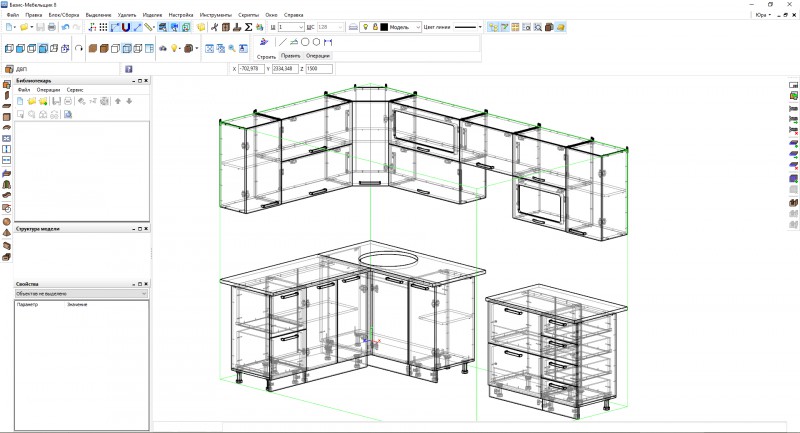Click up arrow icon in Библиотекарь panel
The height and width of the screenshot is (433, 800).
point(118,101)
